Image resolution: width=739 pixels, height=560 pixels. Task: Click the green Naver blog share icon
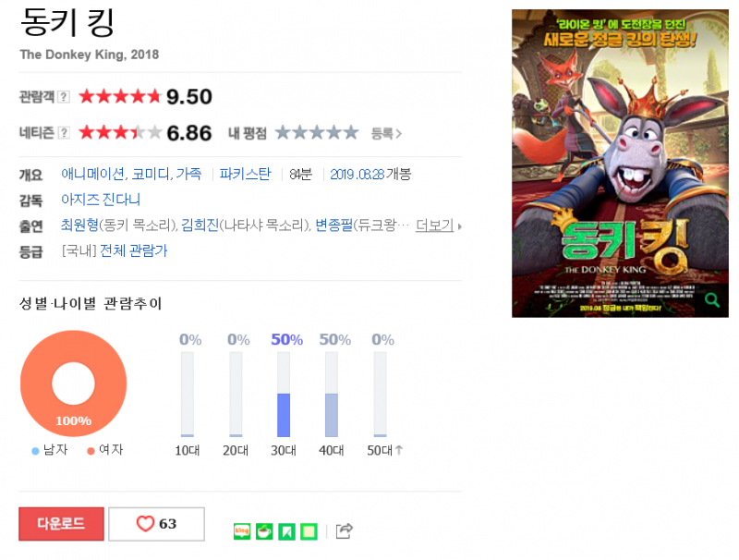tap(242, 531)
